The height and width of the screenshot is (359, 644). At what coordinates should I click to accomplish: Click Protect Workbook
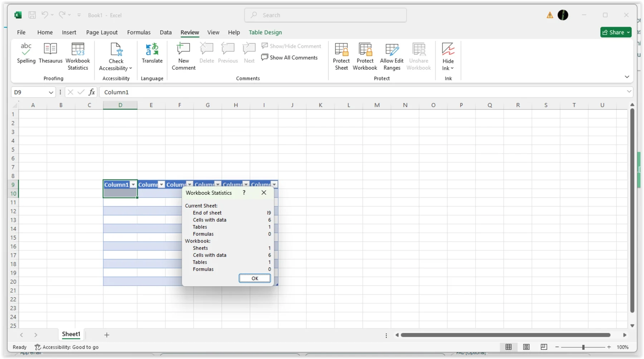pyautogui.click(x=365, y=57)
